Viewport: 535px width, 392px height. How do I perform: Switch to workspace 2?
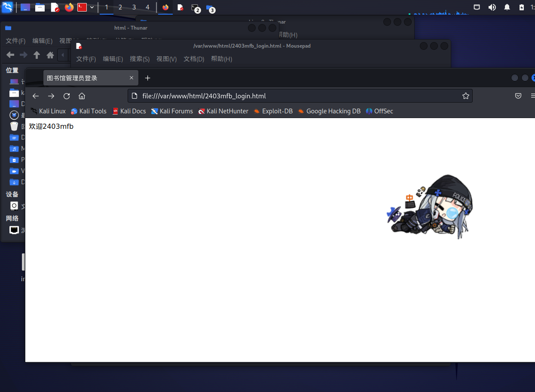pos(120,7)
